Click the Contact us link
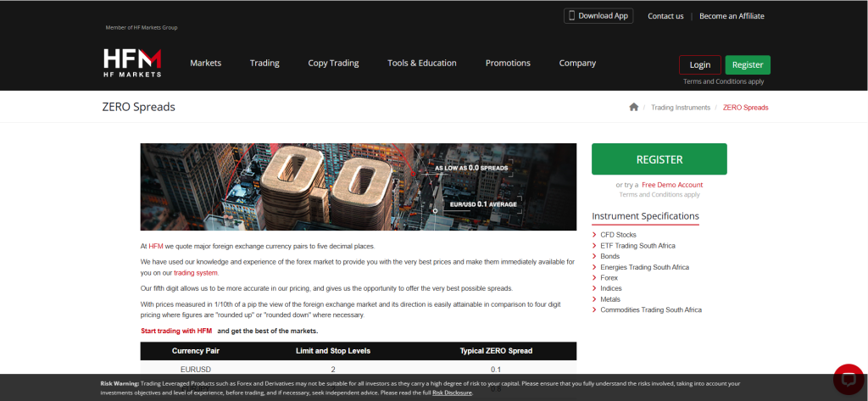The image size is (868, 401). (x=665, y=16)
